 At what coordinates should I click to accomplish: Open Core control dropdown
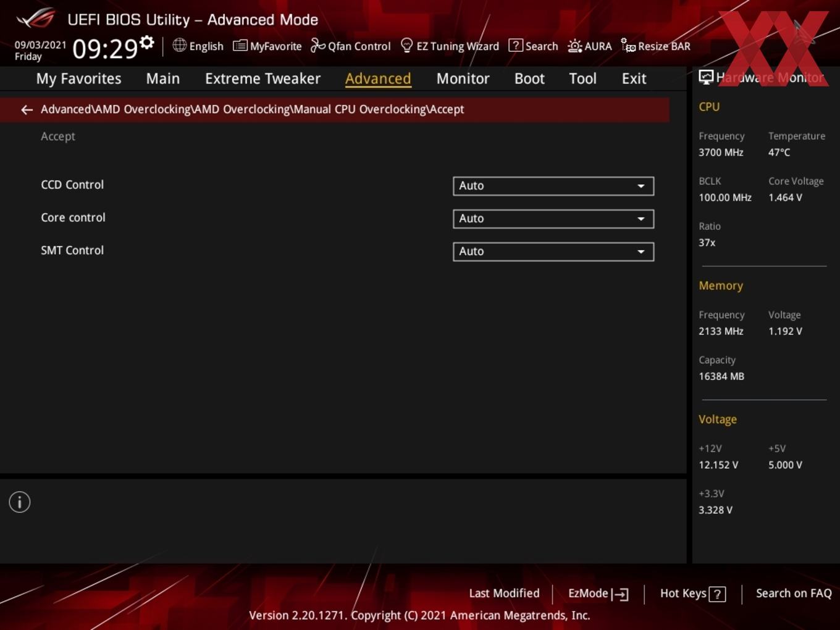click(553, 219)
